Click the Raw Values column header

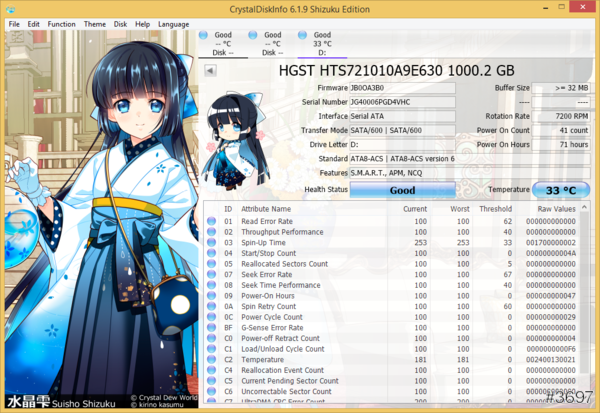pos(557,208)
